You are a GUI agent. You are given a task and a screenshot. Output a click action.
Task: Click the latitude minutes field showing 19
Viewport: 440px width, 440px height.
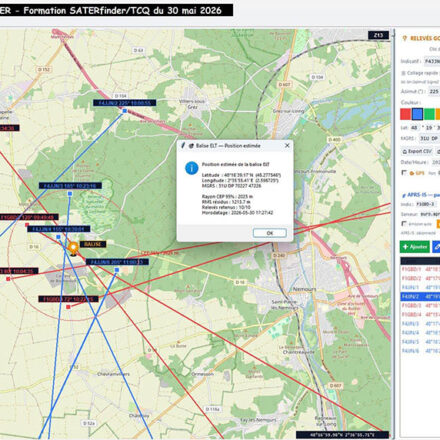click(429, 128)
